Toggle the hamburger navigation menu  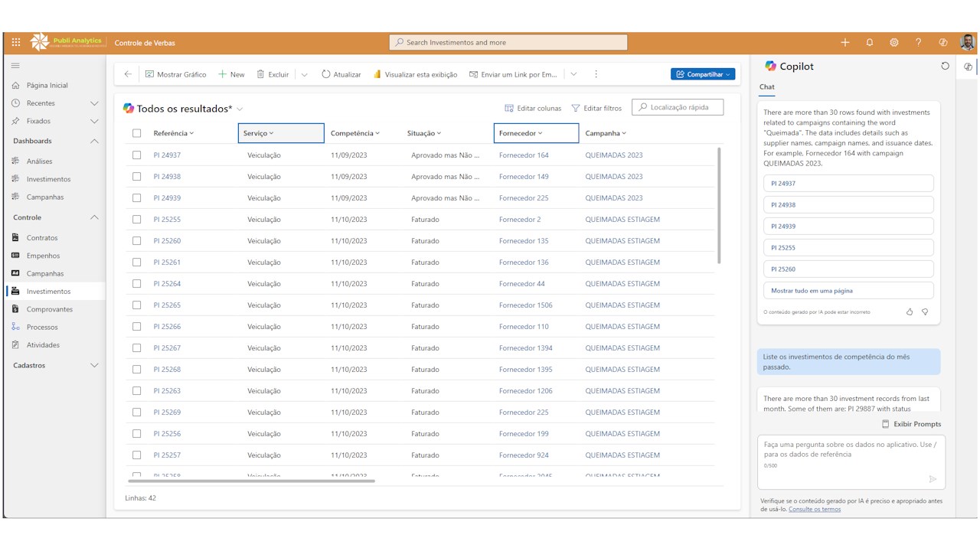click(x=15, y=67)
